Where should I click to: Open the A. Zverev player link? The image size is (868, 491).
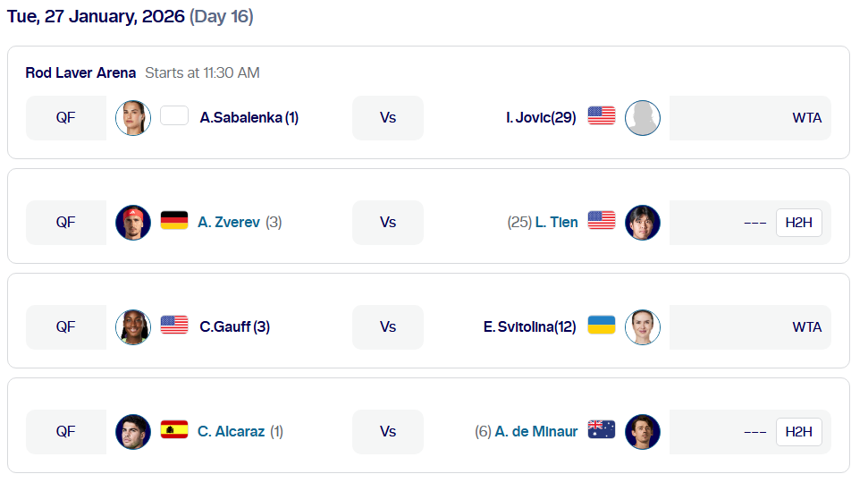click(x=229, y=223)
